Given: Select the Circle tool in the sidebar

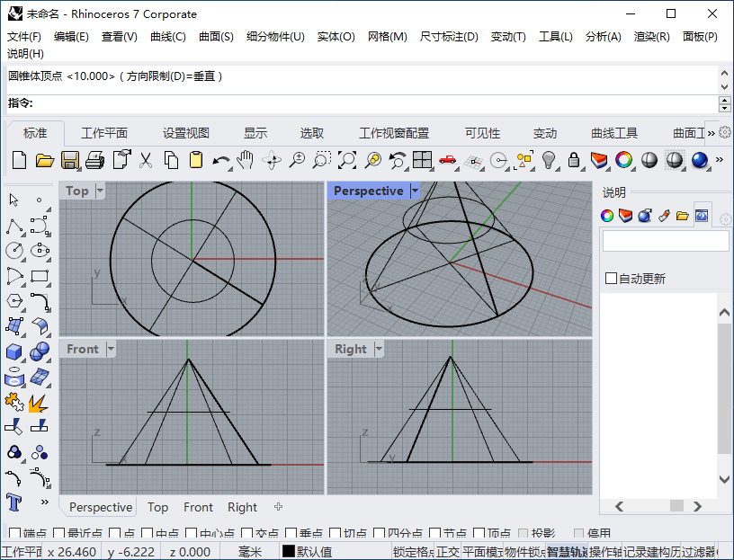Looking at the screenshot, I should pos(14,250).
